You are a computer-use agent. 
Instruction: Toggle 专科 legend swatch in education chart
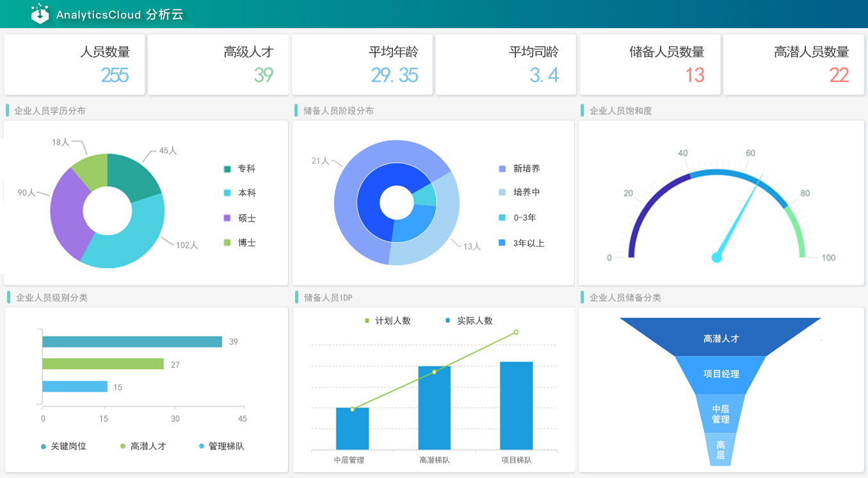click(x=227, y=169)
